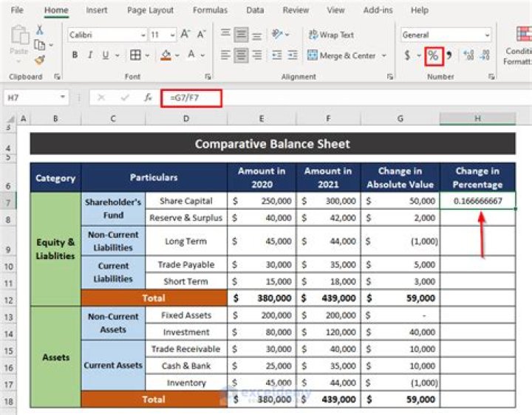Viewport: 532px width, 415px height.
Task: Click the Insert Function fx icon
Action: pyautogui.click(x=148, y=97)
